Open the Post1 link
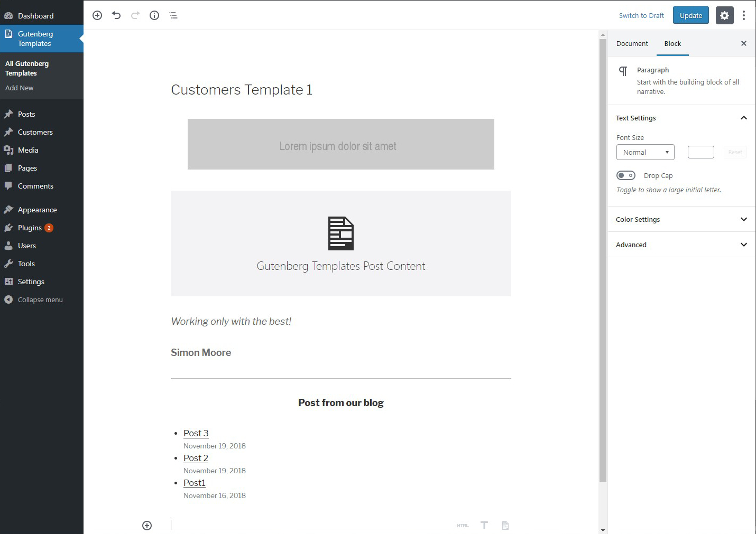756x534 pixels. click(194, 483)
